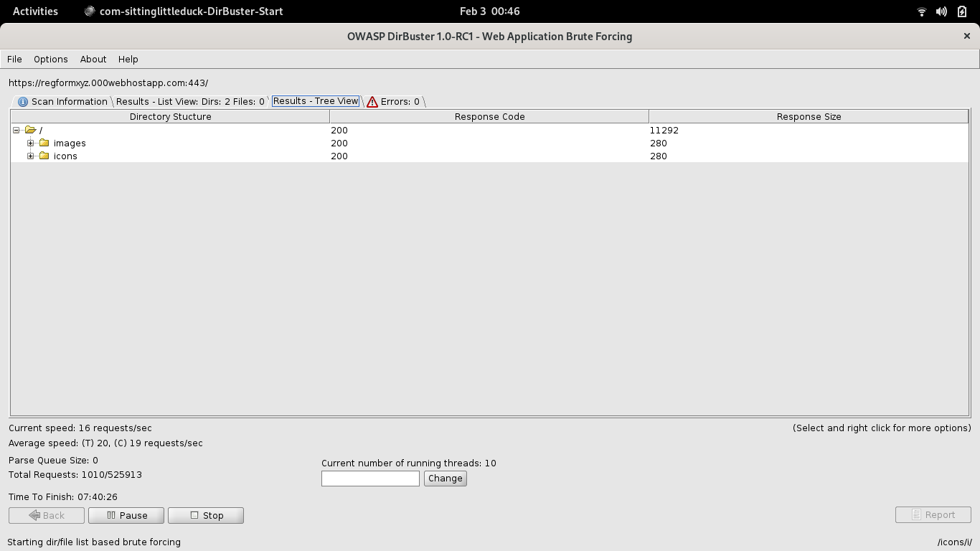Click the Back button
Viewport: 980px width, 551px height.
click(x=47, y=515)
